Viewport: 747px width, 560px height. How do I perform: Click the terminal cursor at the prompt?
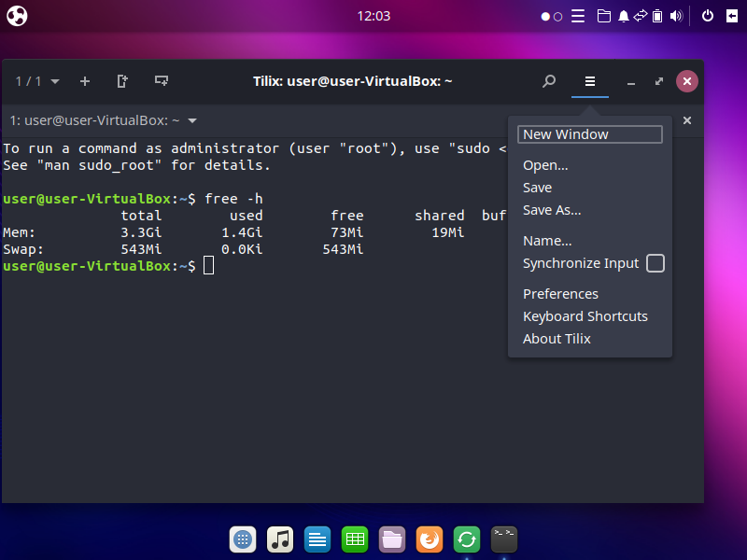point(208,266)
